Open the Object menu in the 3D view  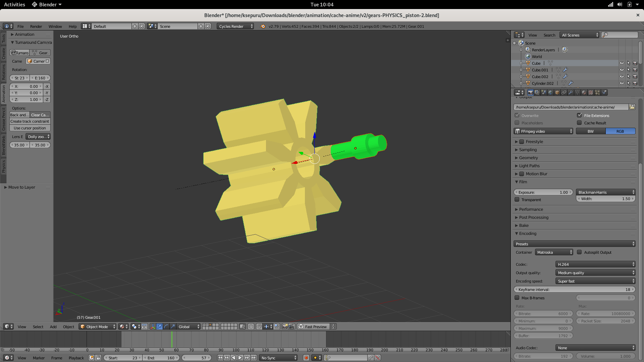(68, 327)
